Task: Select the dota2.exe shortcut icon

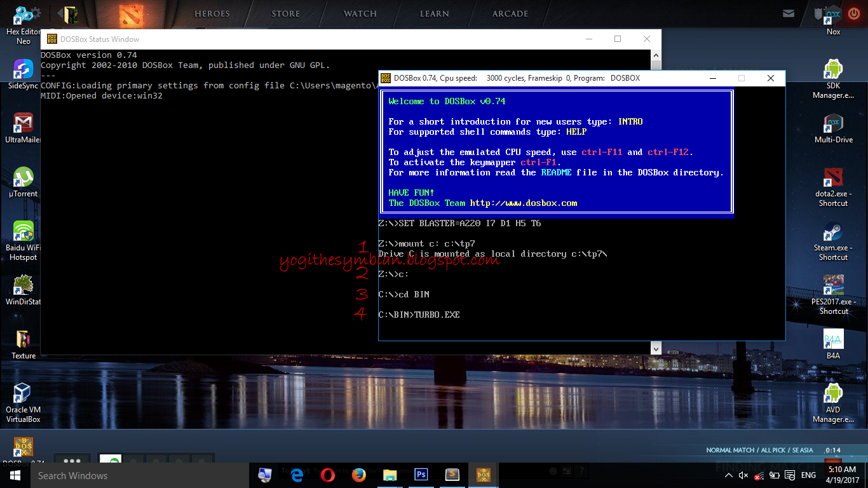Action: [833, 187]
